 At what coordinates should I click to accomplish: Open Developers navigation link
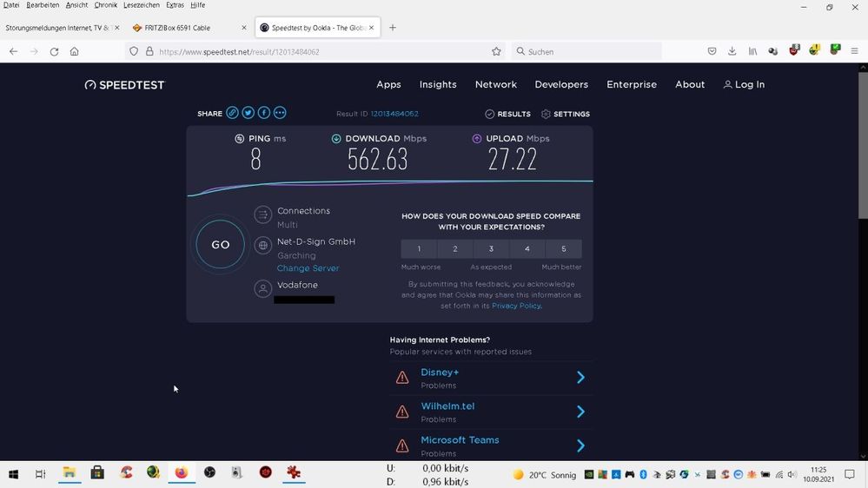coord(561,84)
